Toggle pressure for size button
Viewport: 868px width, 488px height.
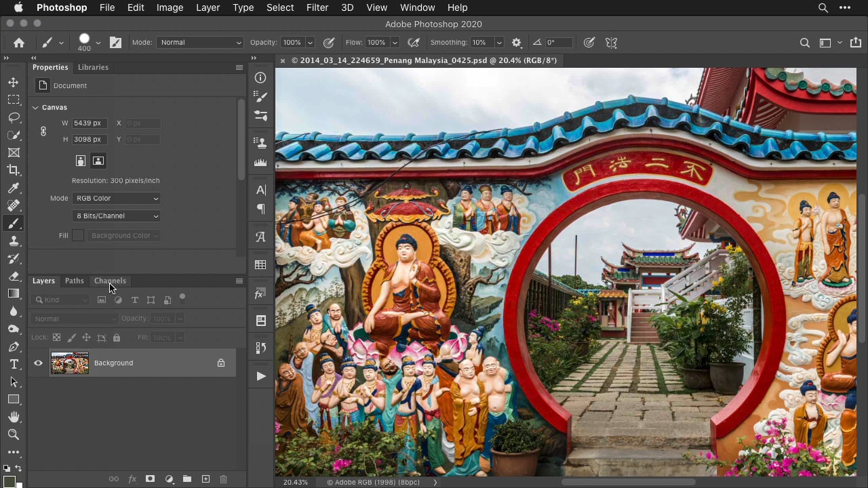(589, 42)
